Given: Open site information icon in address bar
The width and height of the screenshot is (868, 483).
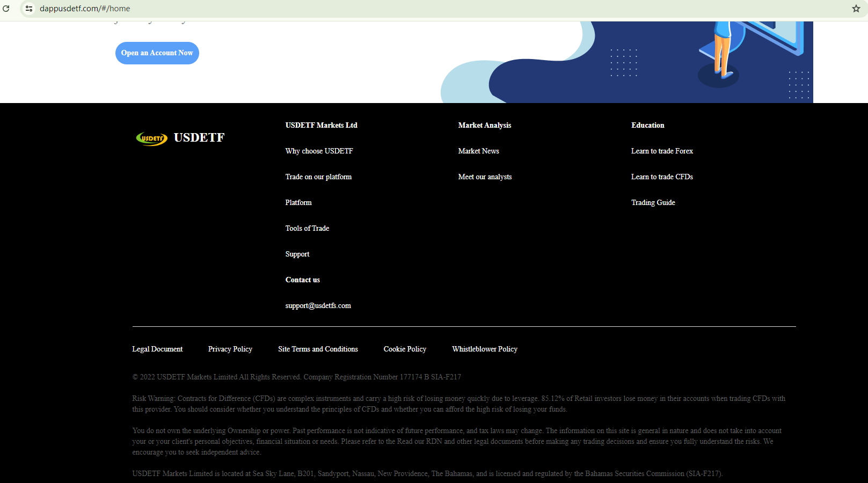Looking at the screenshot, I should 29,9.
